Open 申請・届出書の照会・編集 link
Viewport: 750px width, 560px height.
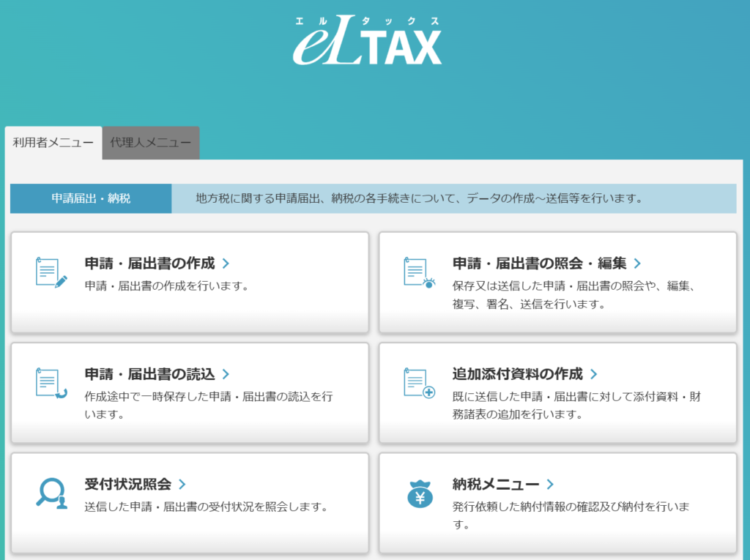point(539,264)
